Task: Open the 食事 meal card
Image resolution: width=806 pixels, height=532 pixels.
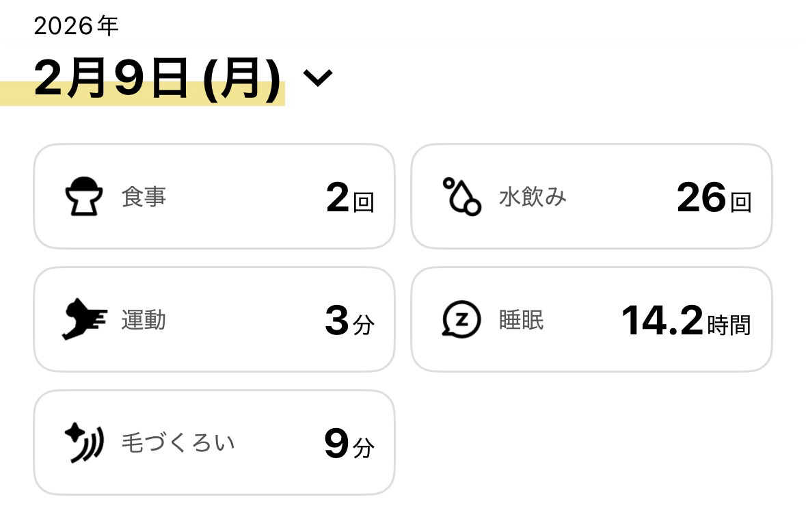Action: [x=214, y=197]
